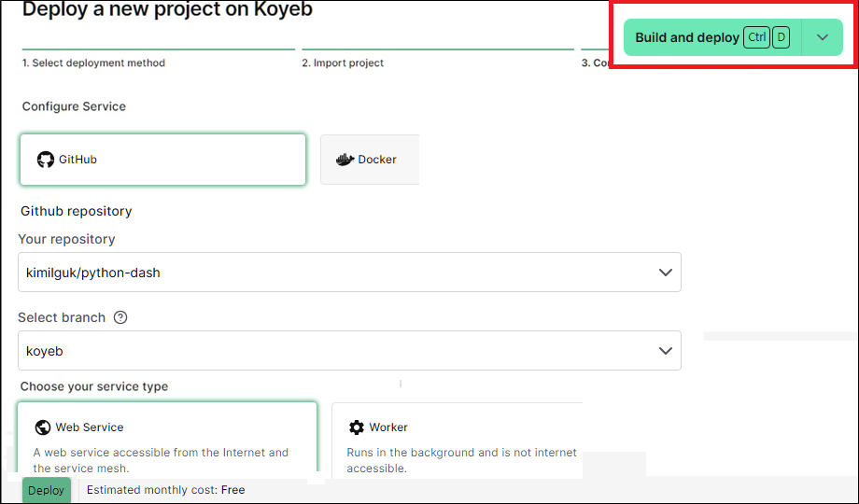Click the Estimated monthly cost: Free text
Image resolution: width=859 pixels, height=504 pixels.
165,490
